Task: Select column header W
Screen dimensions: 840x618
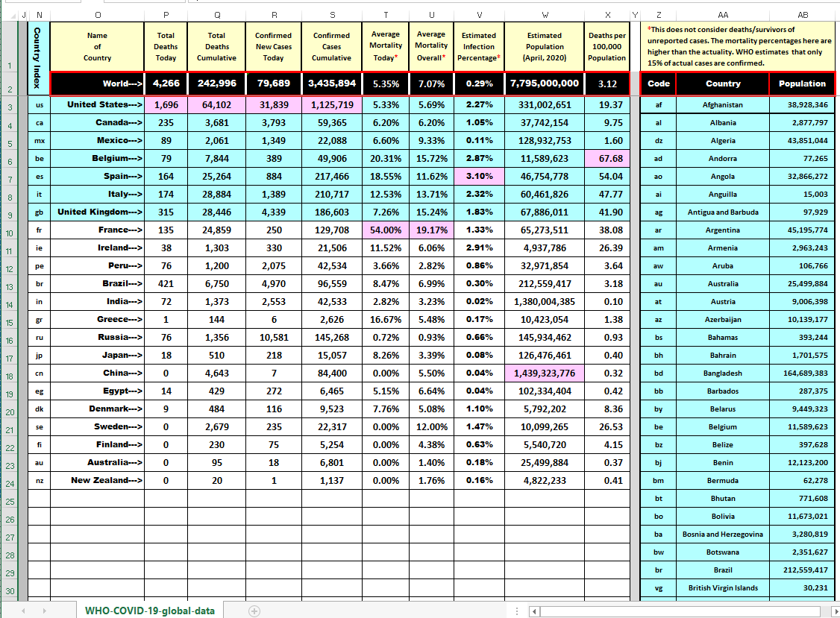Action: (545, 15)
